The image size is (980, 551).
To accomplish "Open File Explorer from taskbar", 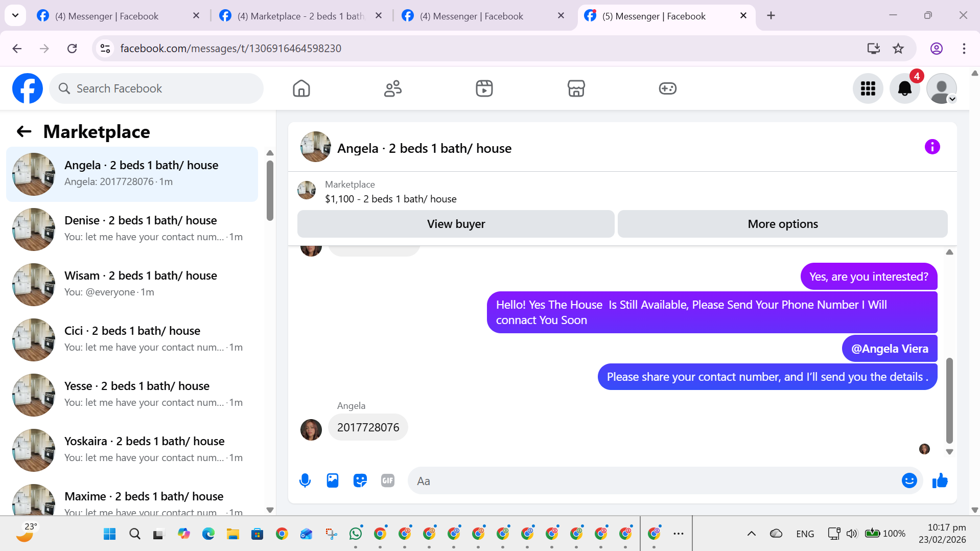I will (x=232, y=534).
